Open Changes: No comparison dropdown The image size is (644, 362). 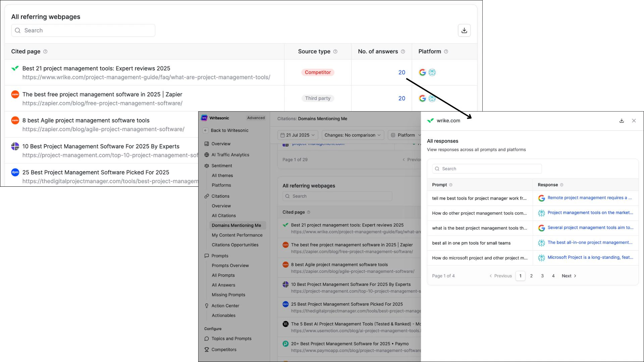tap(353, 135)
